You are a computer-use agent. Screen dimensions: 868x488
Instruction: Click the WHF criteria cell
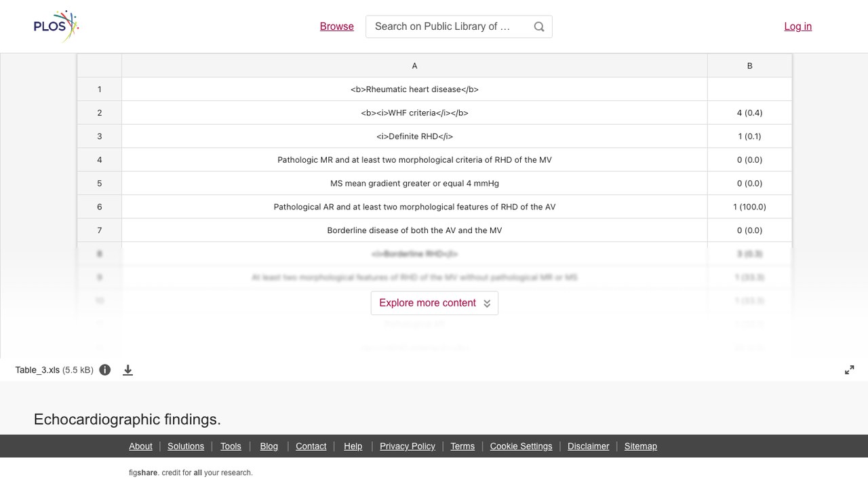414,113
